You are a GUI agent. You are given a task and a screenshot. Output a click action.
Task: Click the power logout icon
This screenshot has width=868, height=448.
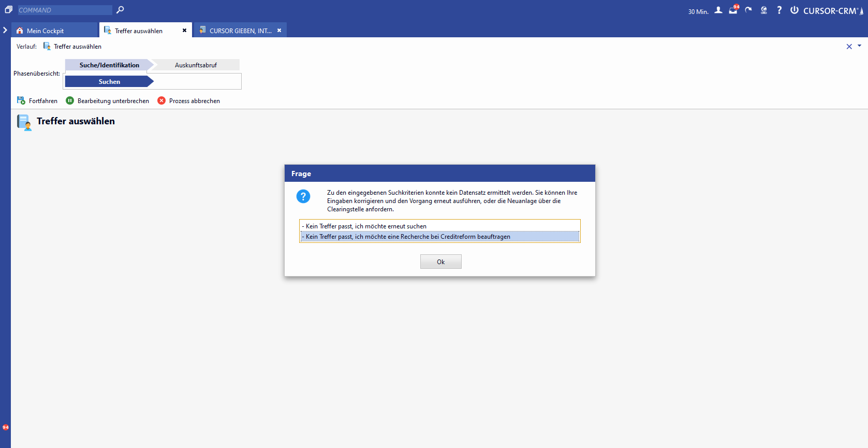click(x=794, y=10)
